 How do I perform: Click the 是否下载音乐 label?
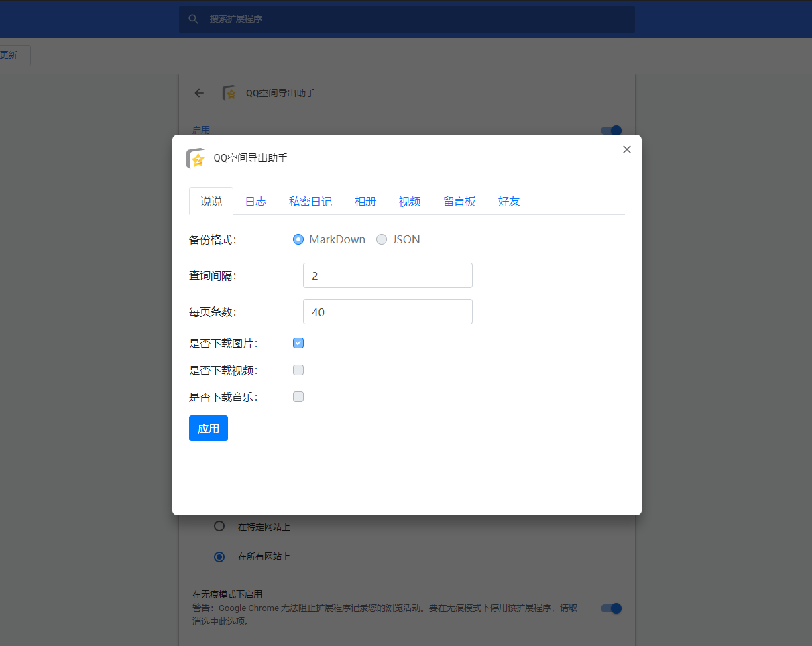coord(223,397)
